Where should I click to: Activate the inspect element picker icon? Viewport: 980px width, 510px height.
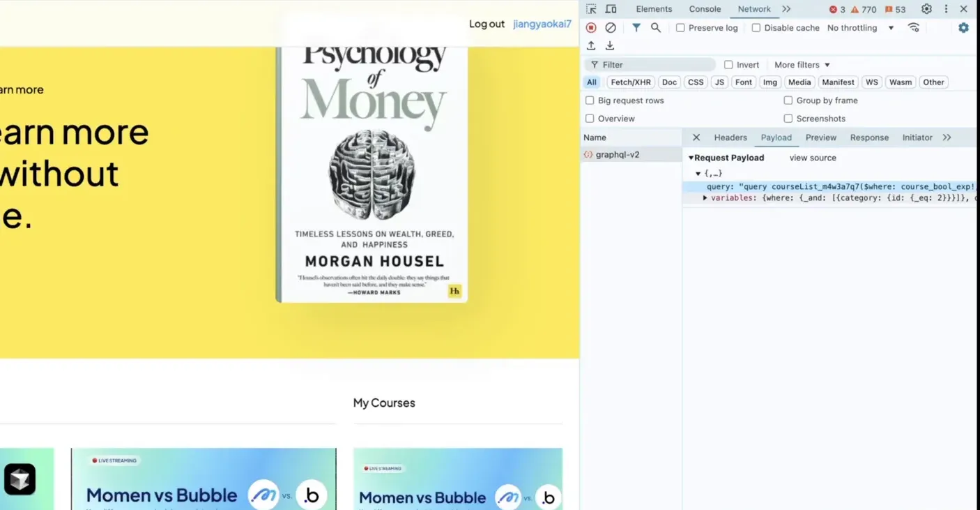[591, 9]
